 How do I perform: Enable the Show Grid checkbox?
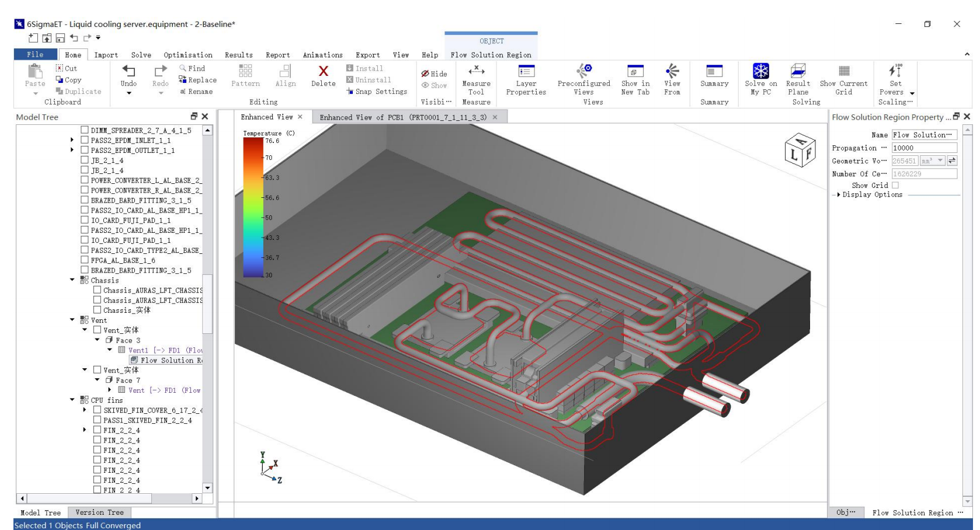(895, 186)
